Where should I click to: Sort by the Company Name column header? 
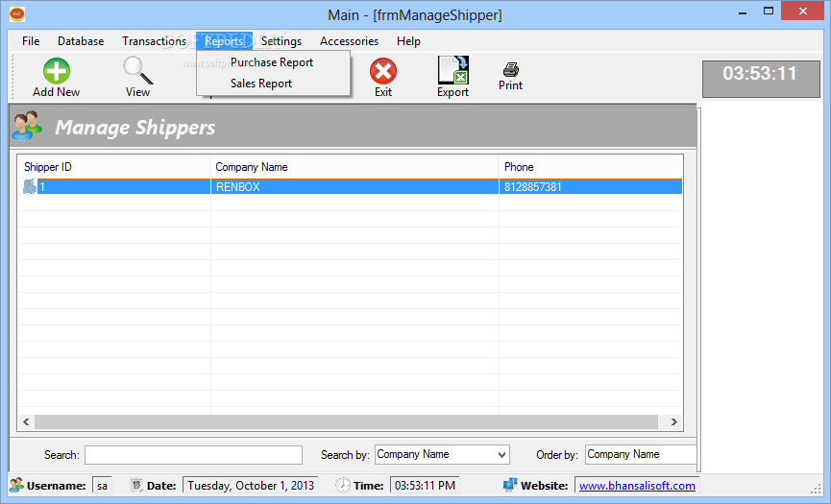click(x=354, y=167)
